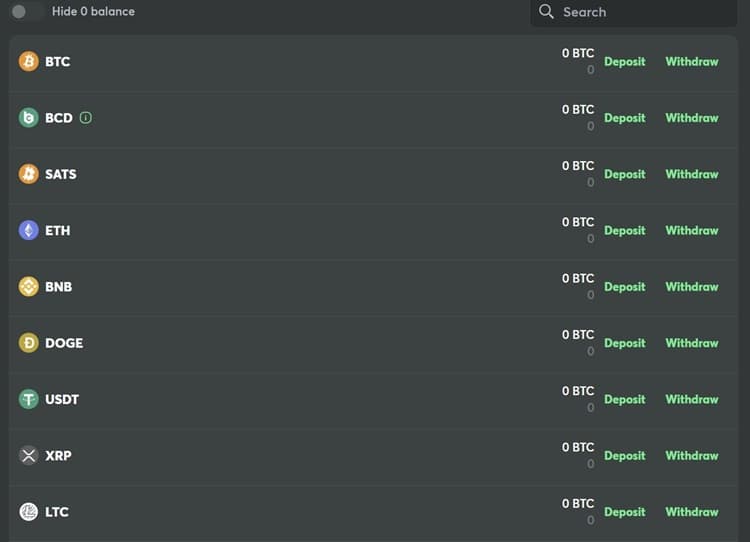Click the BNB coin icon

pos(29,287)
